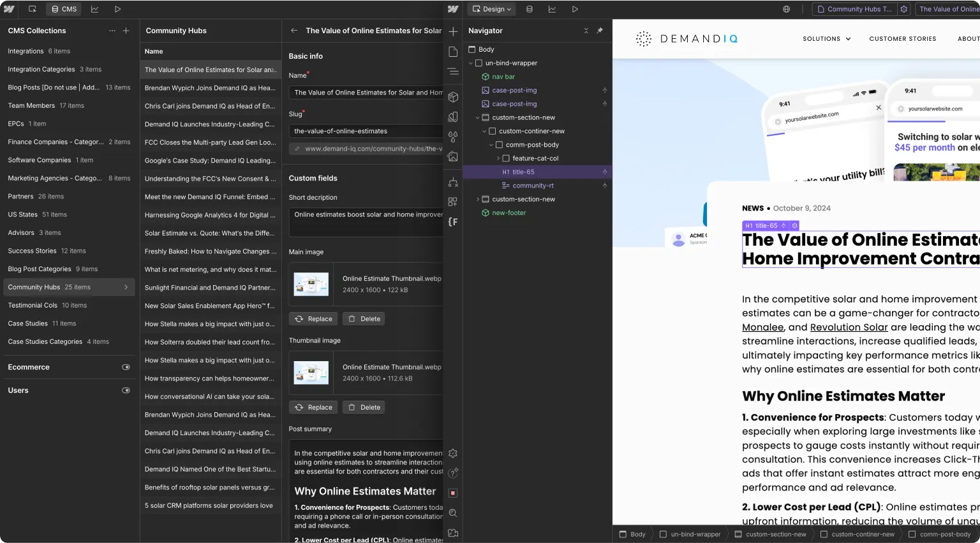
Task: Pin the Navigator panel
Action: pyautogui.click(x=600, y=31)
